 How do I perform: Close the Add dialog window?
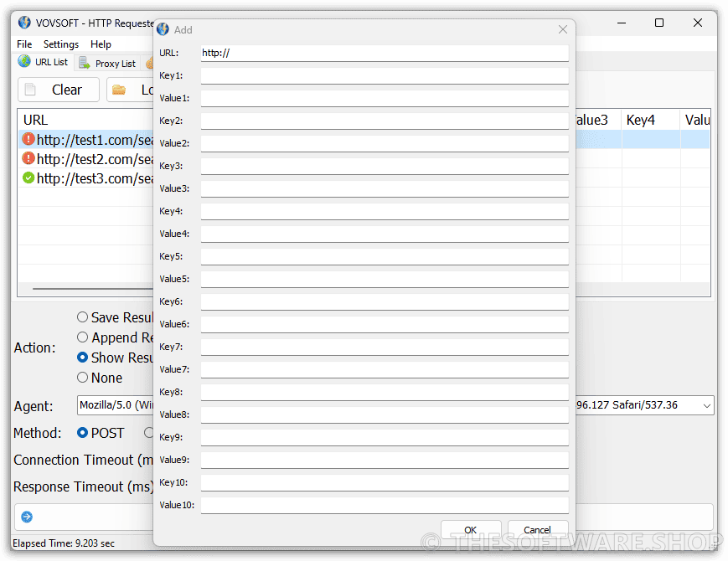[563, 29]
